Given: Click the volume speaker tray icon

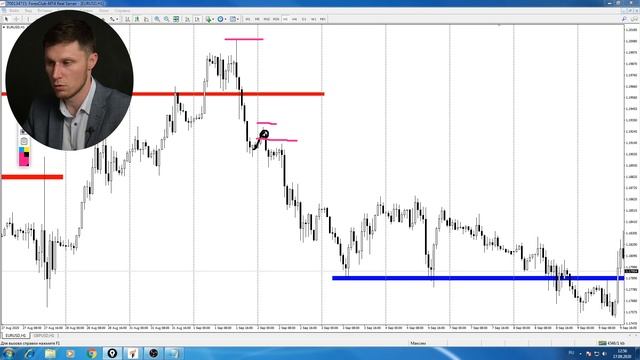Looking at the screenshot, I should pyautogui.click(x=604, y=353).
